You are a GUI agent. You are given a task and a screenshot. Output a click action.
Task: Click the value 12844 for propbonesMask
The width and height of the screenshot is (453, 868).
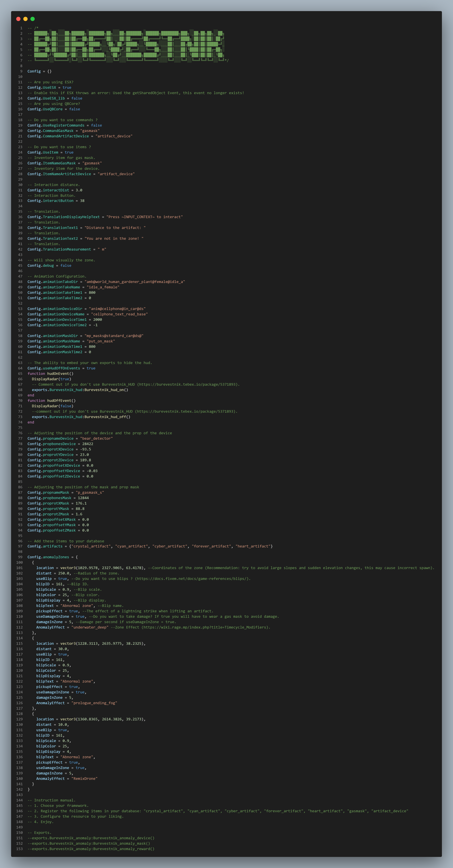click(83, 498)
